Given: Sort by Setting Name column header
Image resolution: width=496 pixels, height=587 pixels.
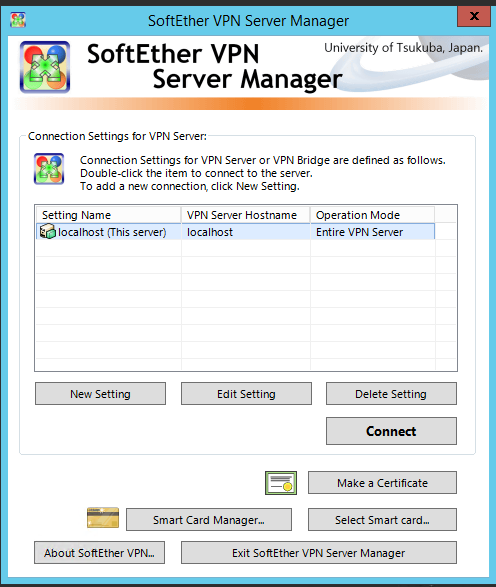Looking at the screenshot, I should point(109,215).
